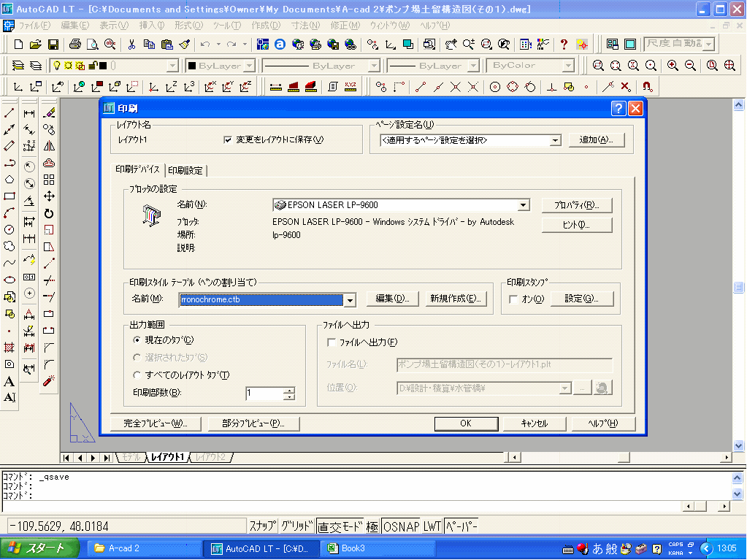Click the キャンセル button
This screenshot has height=560, width=747.
click(x=535, y=423)
